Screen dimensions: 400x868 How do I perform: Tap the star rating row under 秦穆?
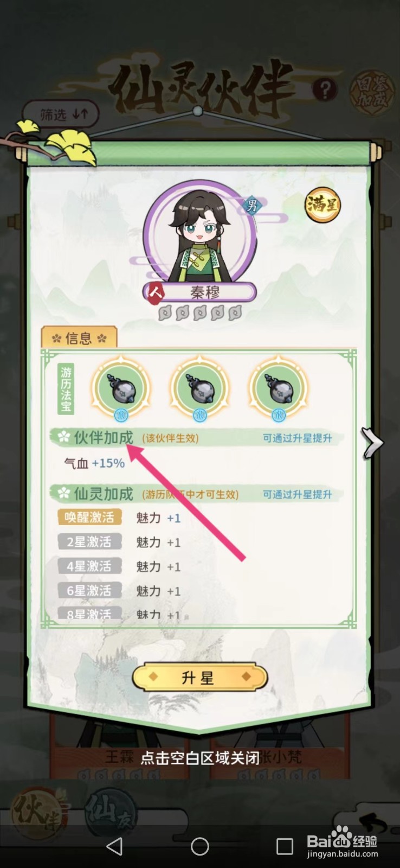coord(199,313)
